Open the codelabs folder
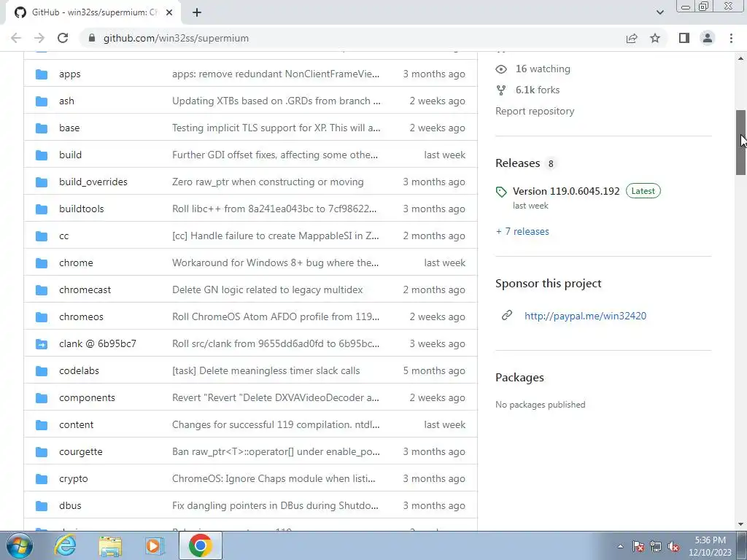The width and height of the screenshot is (747, 560). 79,370
